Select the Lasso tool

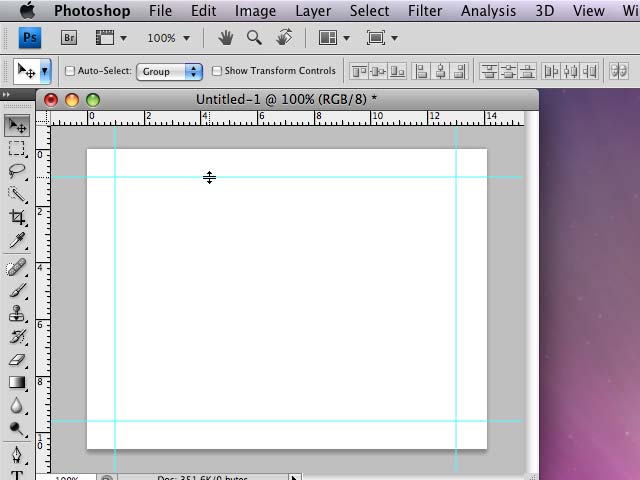[x=17, y=171]
